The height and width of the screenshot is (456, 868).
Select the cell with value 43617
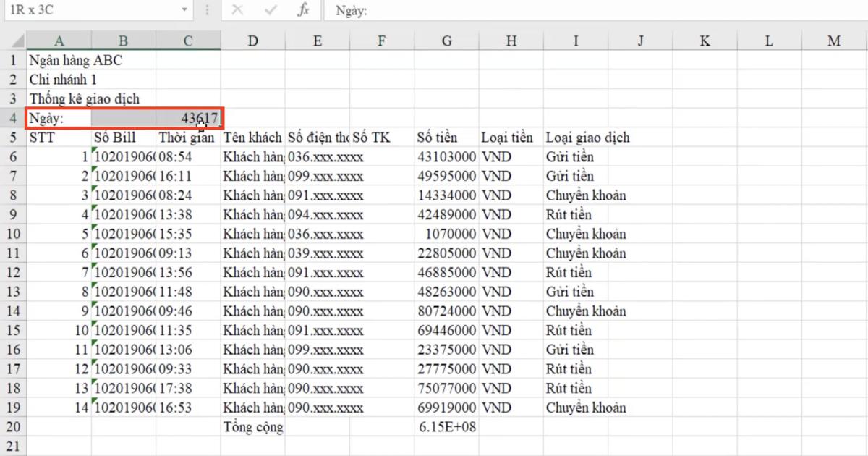click(x=188, y=117)
